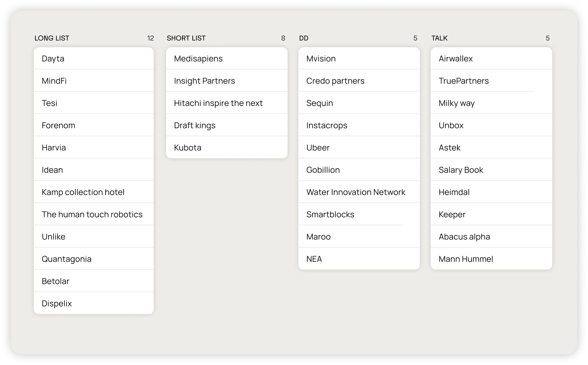Open the Forenom card

click(x=93, y=125)
